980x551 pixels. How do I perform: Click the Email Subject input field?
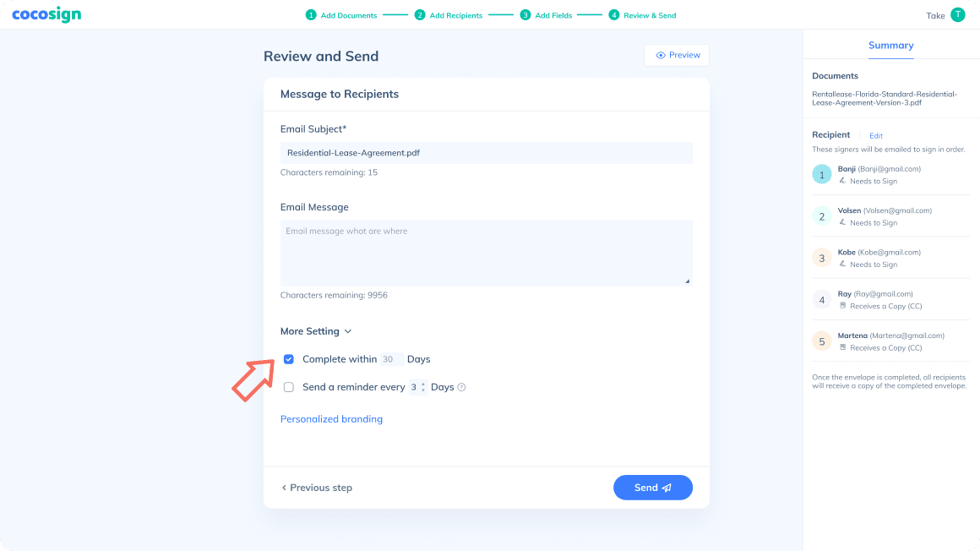pos(486,153)
